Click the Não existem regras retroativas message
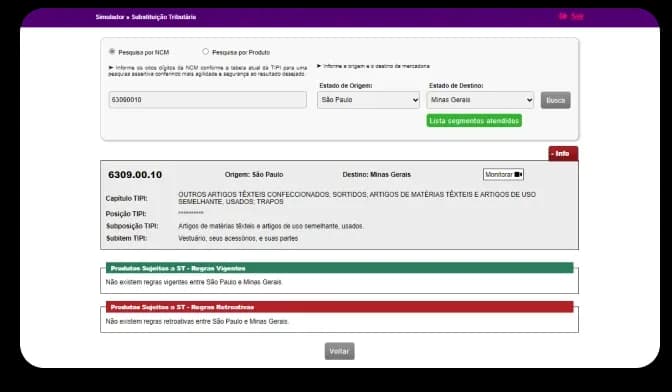 coord(197,321)
